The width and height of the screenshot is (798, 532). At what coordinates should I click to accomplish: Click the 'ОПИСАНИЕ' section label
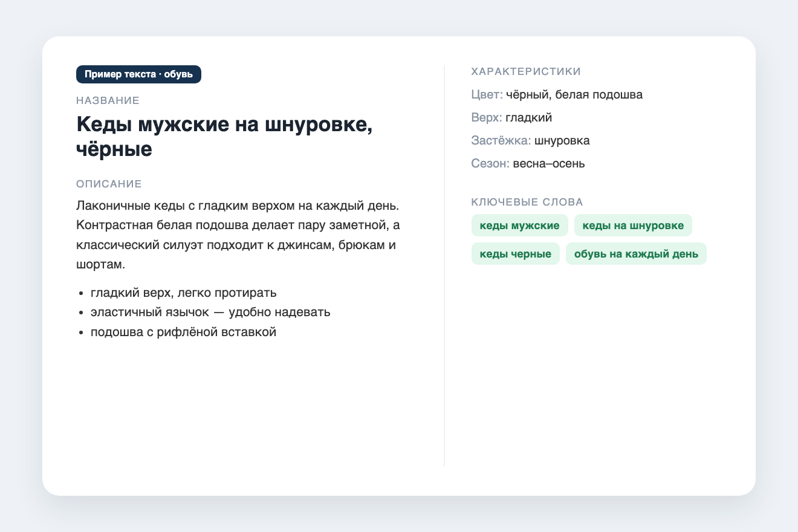[109, 183]
